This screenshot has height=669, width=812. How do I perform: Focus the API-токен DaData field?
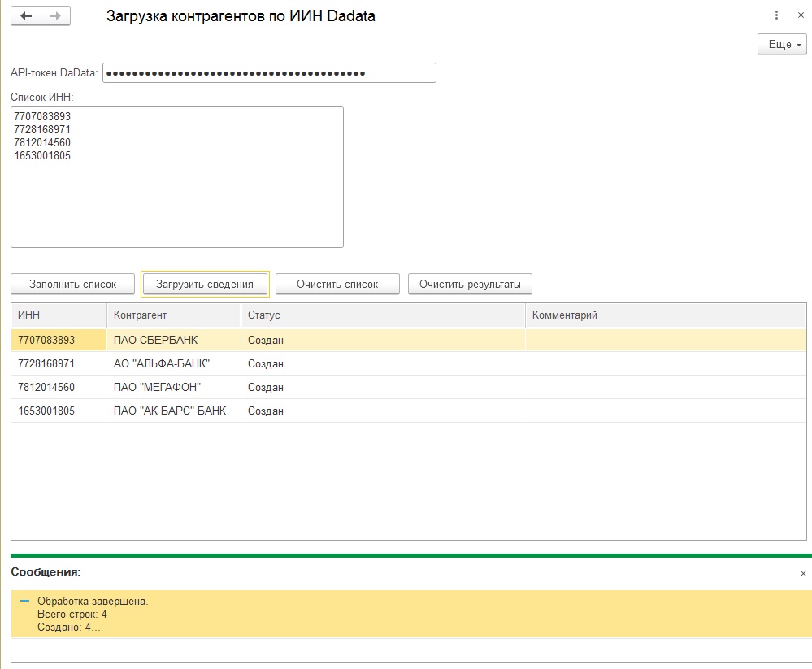[269, 73]
